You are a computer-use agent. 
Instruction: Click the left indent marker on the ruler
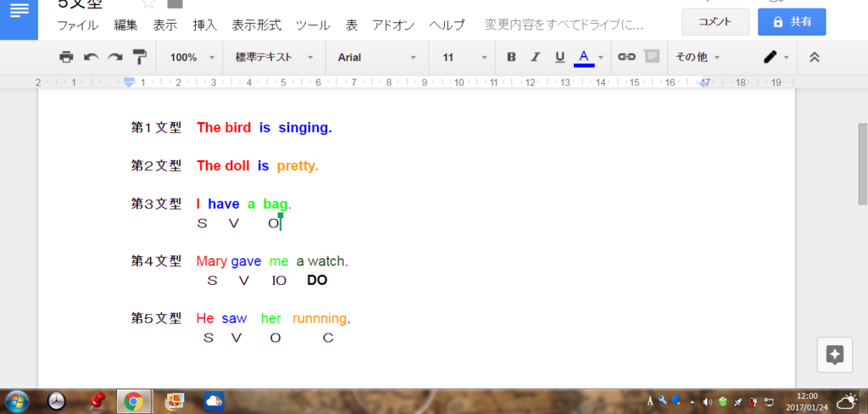129,83
